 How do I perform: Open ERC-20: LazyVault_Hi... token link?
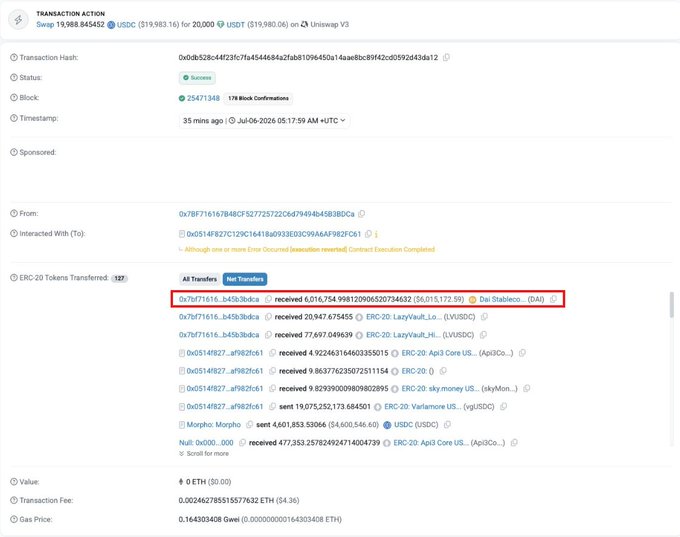(403, 335)
